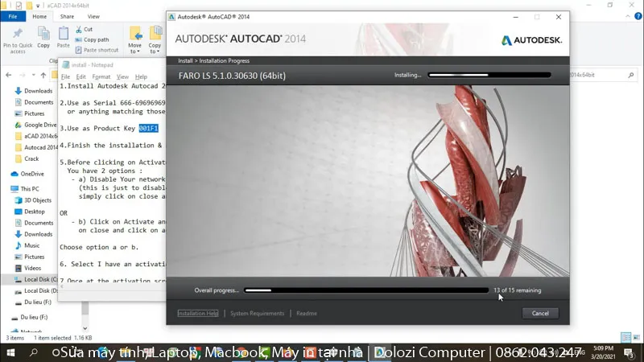The width and height of the screenshot is (644, 362).
Task: Click Paste shortcut in the ribbon
Action: click(x=97, y=50)
